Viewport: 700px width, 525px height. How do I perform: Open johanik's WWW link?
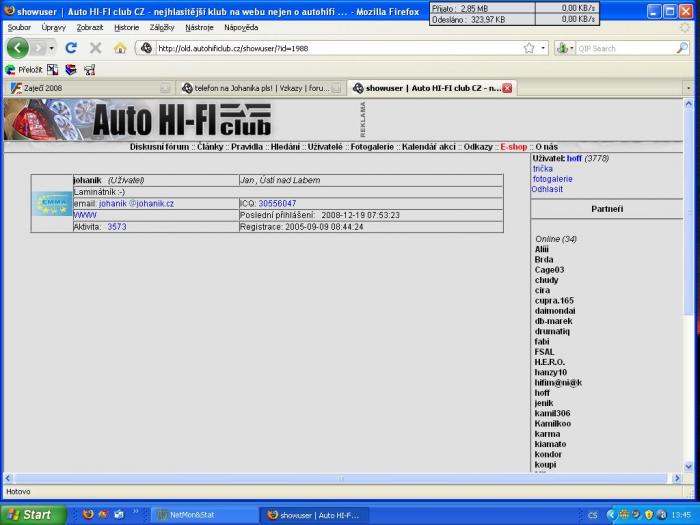tap(85, 215)
